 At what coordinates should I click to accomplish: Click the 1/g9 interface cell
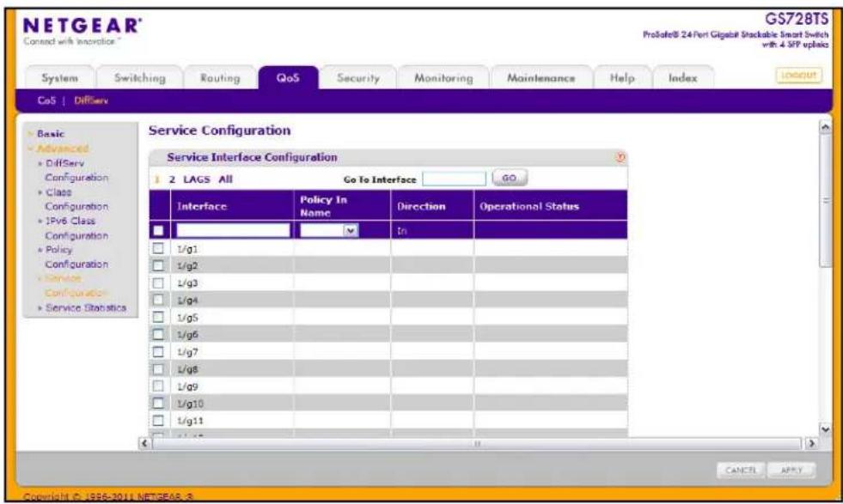pos(232,386)
